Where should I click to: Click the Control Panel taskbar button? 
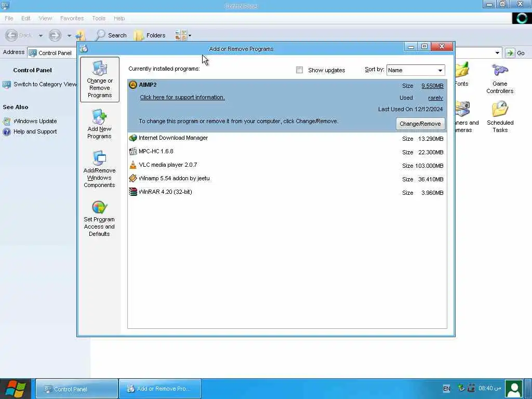tap(77, 389)
